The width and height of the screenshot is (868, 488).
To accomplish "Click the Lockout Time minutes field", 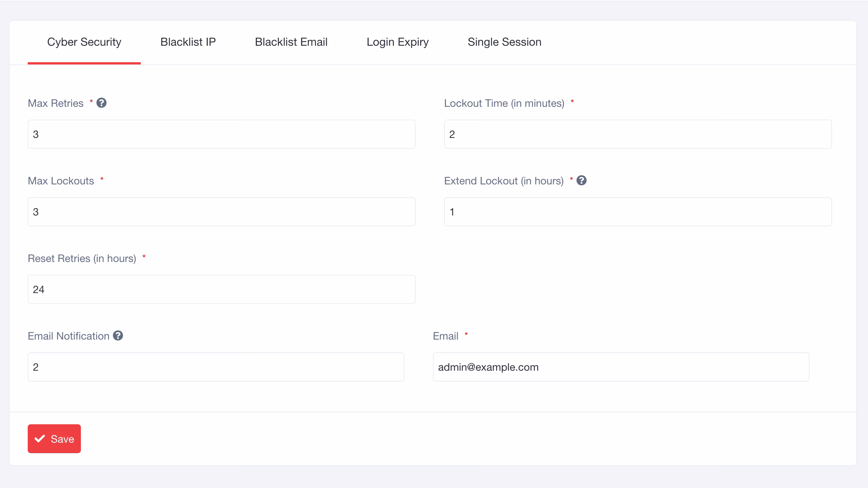I will [x=638, y=134].
